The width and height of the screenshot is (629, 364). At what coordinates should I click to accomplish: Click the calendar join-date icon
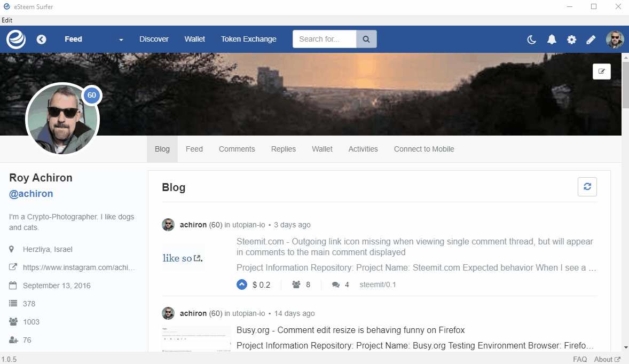coord(13,286)
